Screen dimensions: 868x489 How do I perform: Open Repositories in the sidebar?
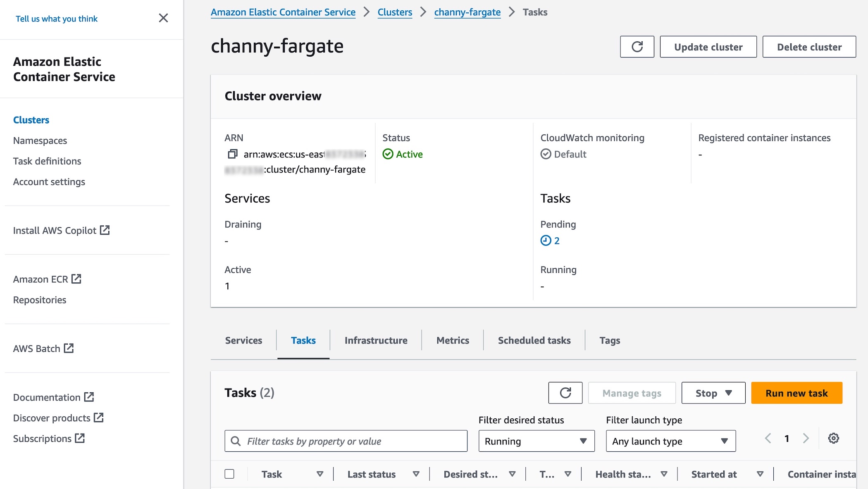40,300
